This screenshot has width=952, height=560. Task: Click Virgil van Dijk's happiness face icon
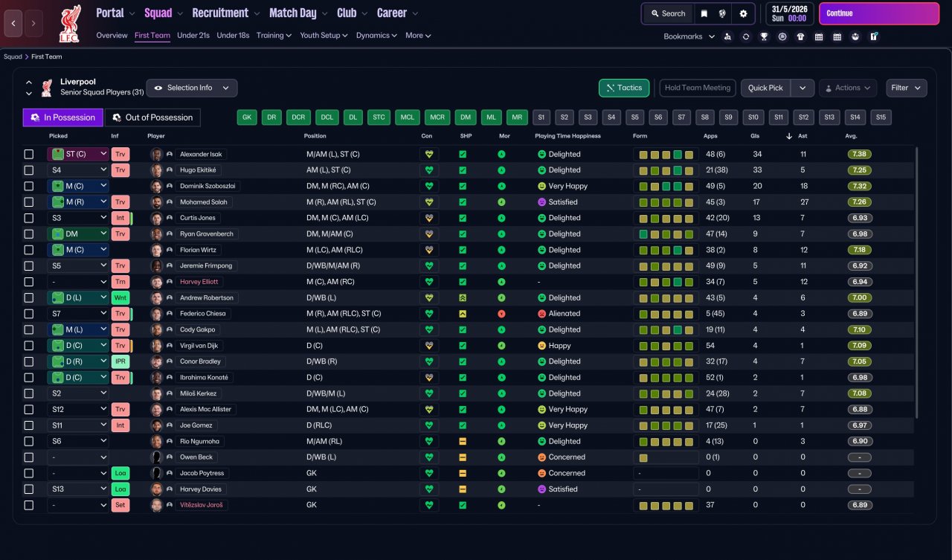tap(541, 346)
